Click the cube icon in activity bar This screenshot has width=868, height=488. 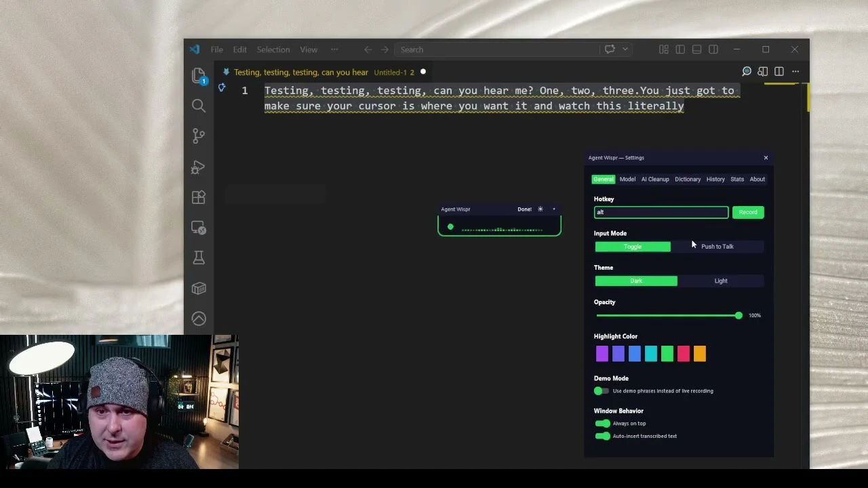point(199,289)
